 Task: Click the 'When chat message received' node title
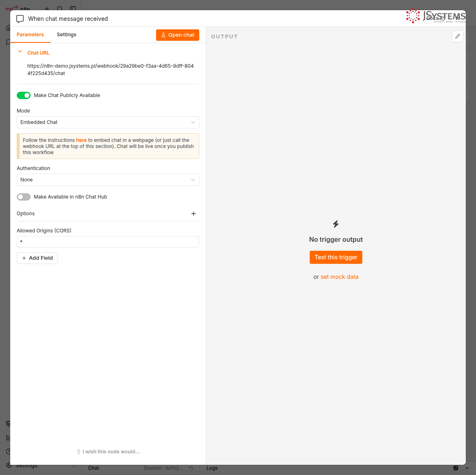tap(68, 19)
